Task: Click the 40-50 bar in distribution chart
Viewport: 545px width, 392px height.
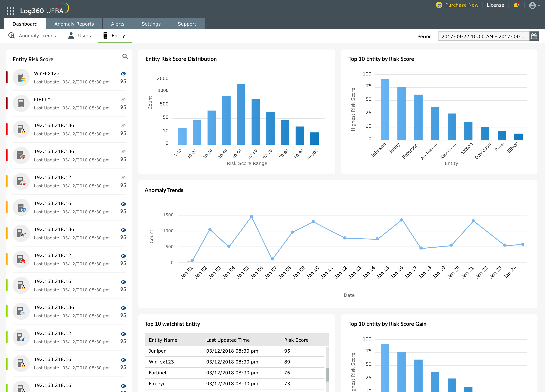Action: tap(241, 114)
